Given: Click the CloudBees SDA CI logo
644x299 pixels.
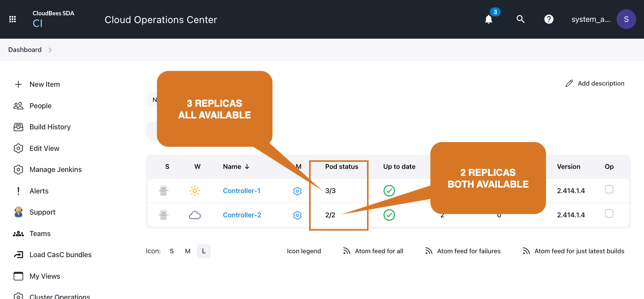Looking at the screenshot, I should [x=53, y=19].
